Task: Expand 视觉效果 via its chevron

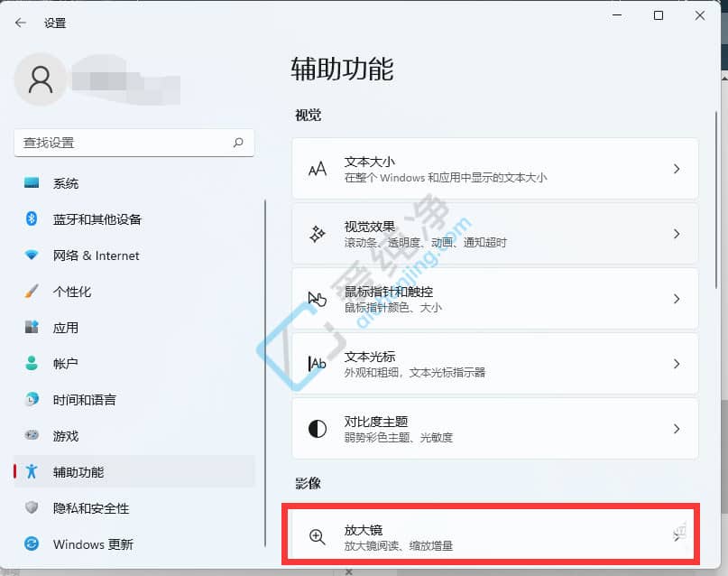Action: [x=677, y=234]
